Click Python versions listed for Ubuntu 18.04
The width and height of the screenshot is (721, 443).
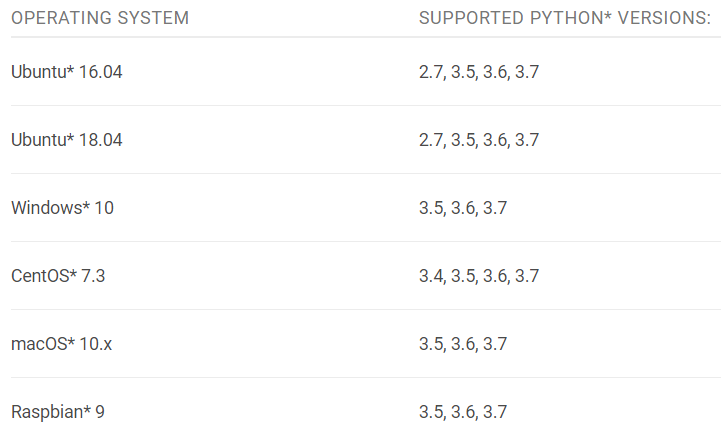(479, 140)
